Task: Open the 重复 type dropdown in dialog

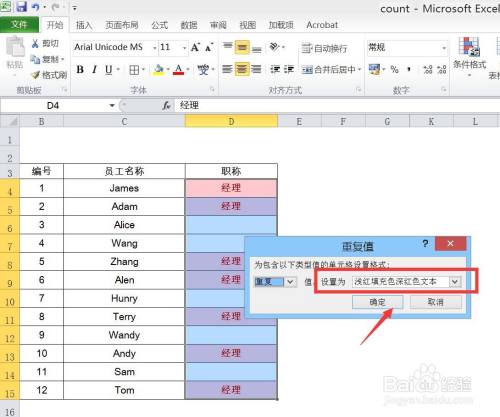Action: coord(290,282)
